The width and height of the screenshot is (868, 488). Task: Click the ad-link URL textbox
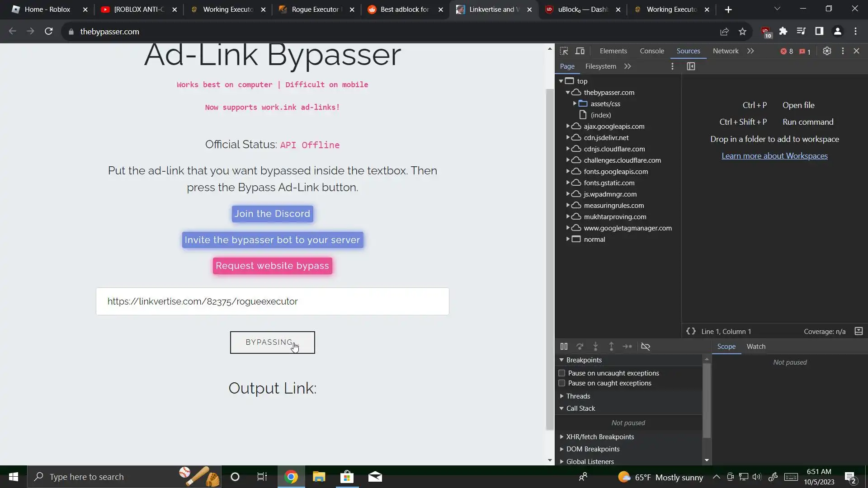pos(272,301)
